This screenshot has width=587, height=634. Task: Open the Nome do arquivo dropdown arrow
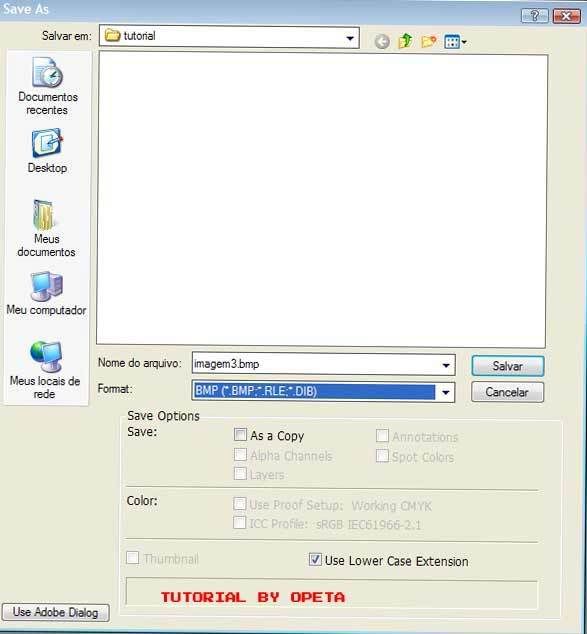[446, 365]
